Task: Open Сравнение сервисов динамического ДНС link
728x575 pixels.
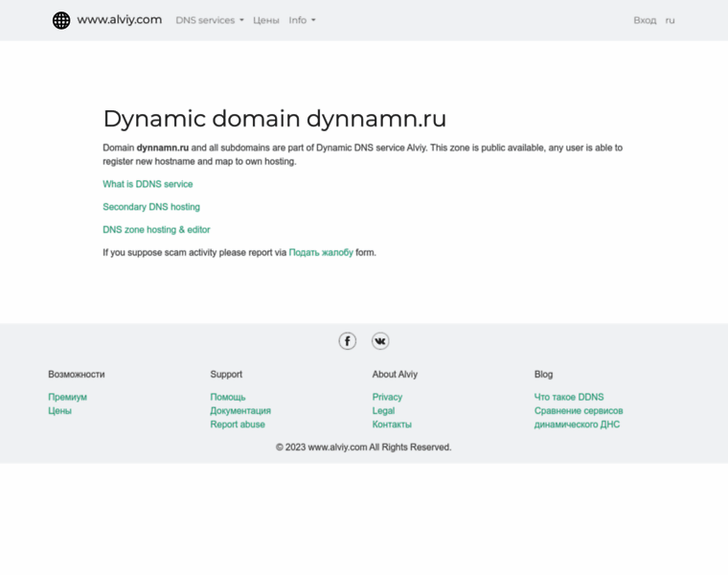Action: coord(579,418)
